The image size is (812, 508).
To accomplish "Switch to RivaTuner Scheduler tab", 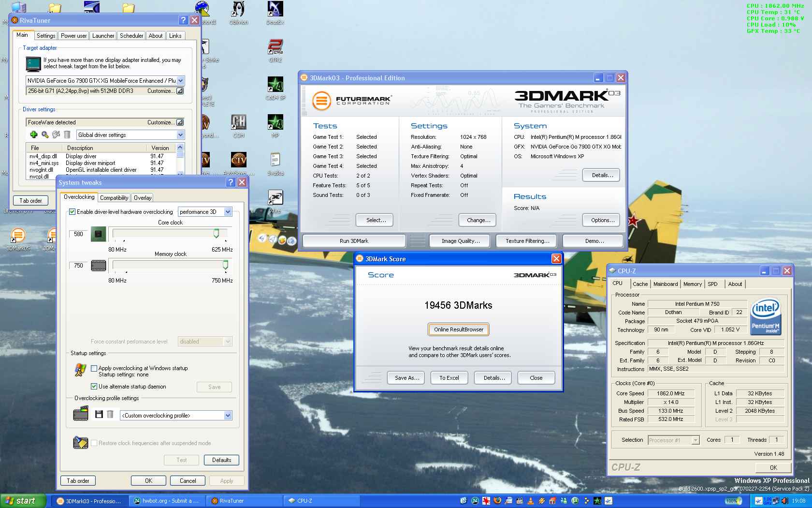I will [x=131, y=36].
